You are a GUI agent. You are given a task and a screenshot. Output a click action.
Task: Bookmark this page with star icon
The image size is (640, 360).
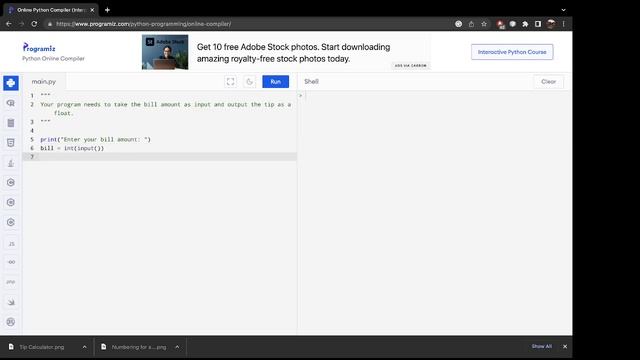click(x=484, y=24)
